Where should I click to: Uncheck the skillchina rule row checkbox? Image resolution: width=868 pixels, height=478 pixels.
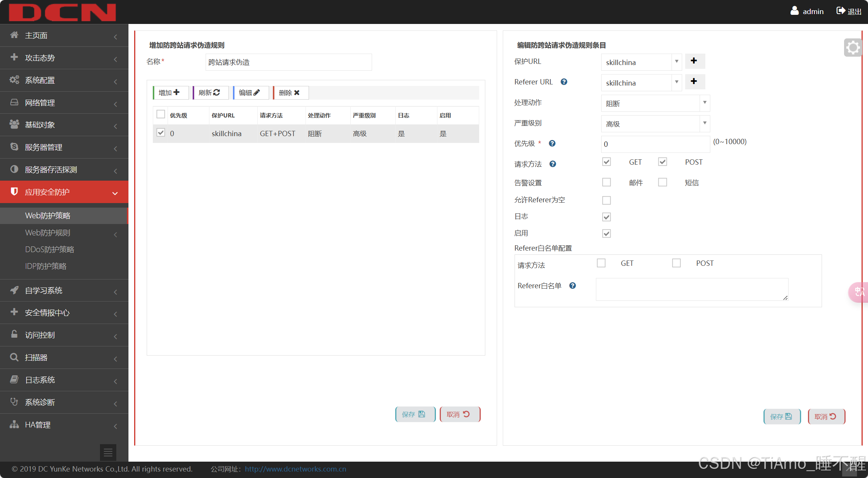tap(161, 133)
